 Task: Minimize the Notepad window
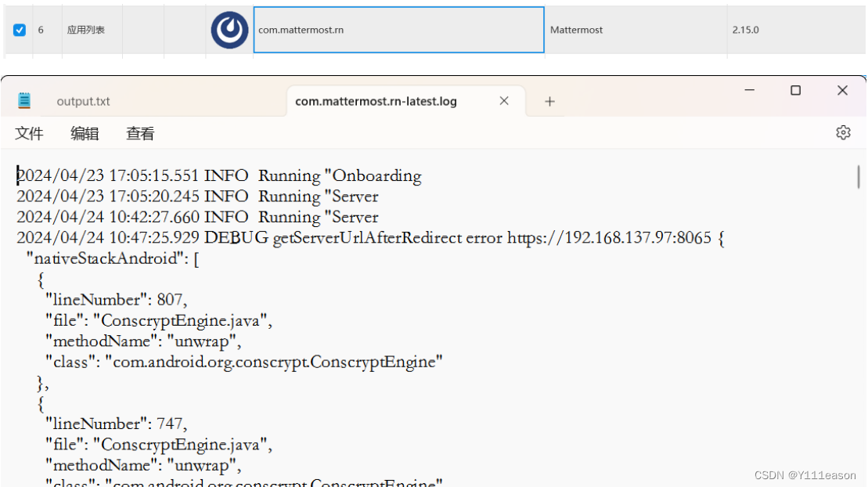click(750, 90)
